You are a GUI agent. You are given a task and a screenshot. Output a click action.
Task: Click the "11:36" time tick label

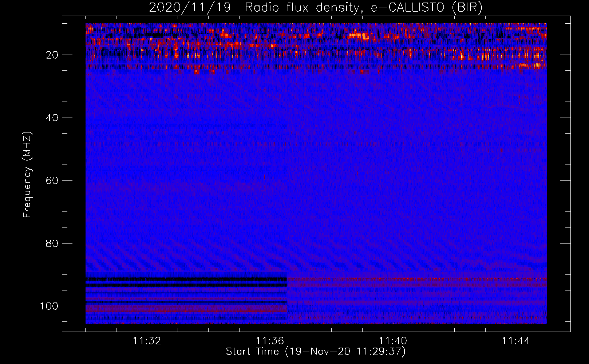click(x=270, y=341)
